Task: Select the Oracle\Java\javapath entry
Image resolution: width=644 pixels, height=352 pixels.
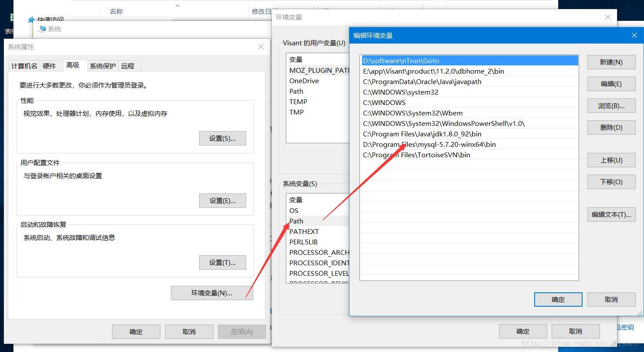Action: (x=469, y=81)
